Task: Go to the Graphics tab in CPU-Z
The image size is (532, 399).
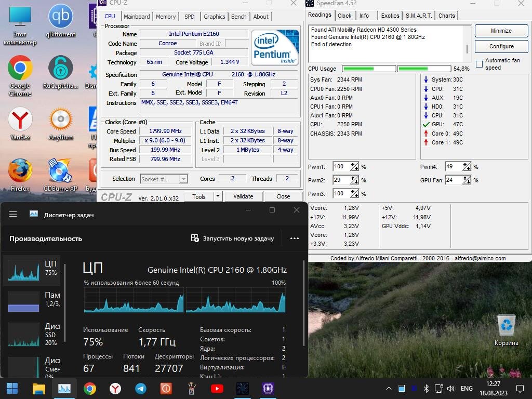Action: [215, 17]
